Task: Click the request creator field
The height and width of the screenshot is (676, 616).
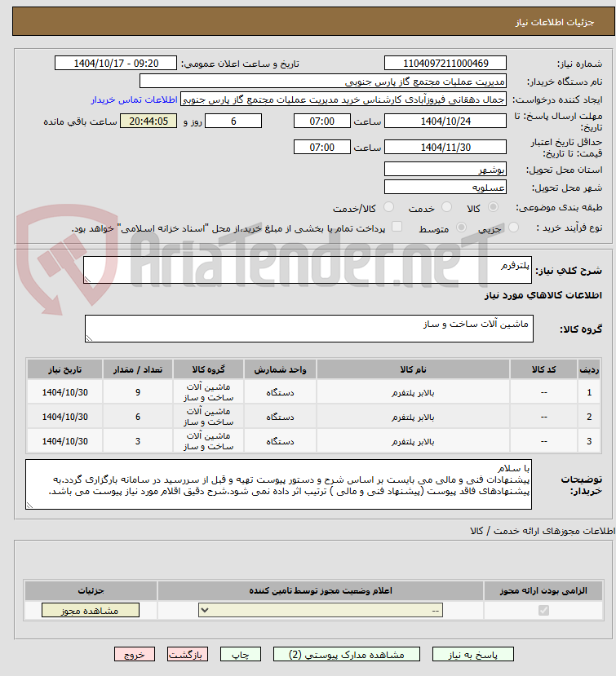Action: click(x=343, y=99)
